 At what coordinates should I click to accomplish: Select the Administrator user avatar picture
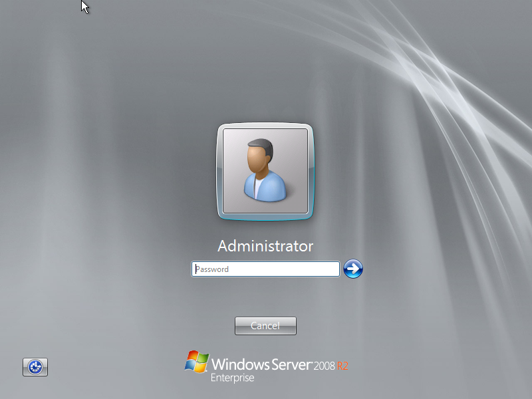click(x=265, y=171)
